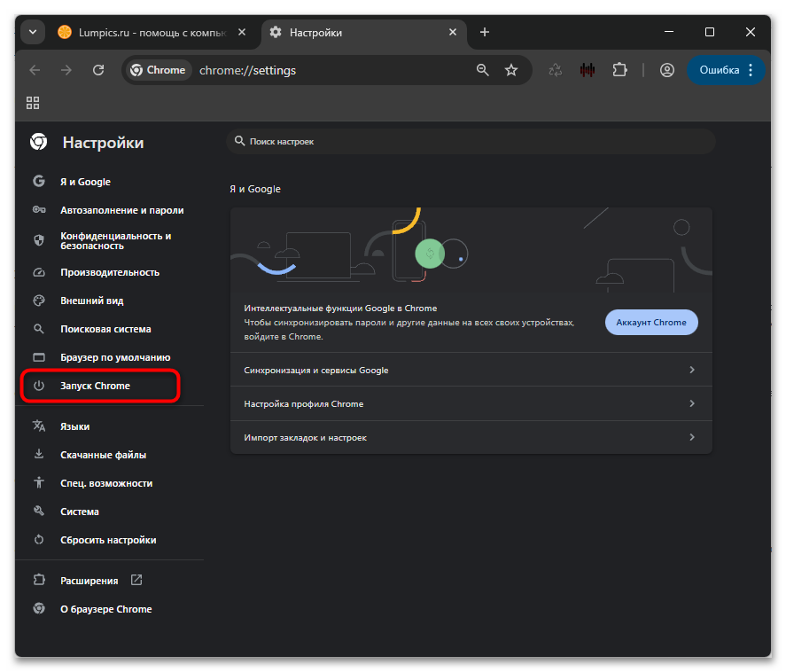Screen dimensions: 786x672
Task: Close the Lumpics.ru tab
Action: 242,32
